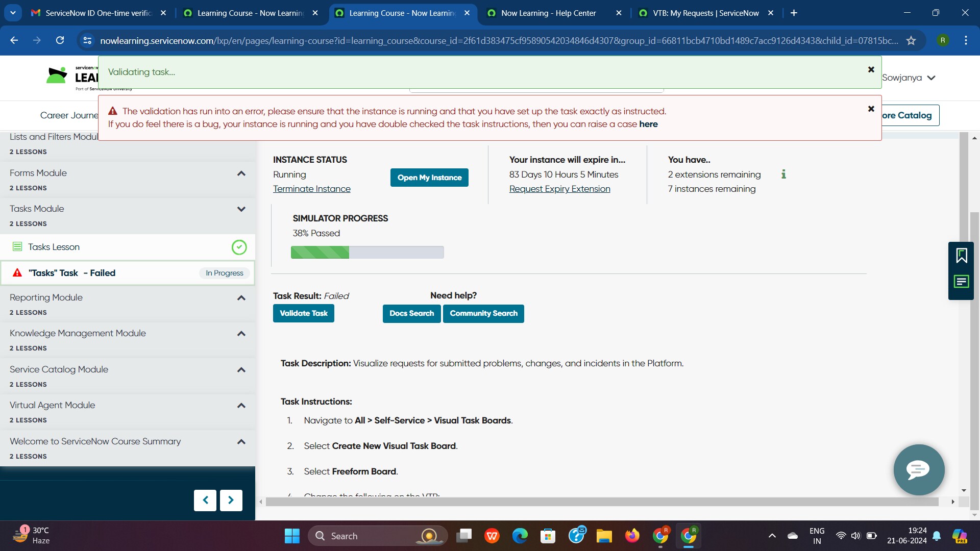Open Firefox from the taskbar
This screenshot has height=551, width=980.
click(x=632, y=536)
